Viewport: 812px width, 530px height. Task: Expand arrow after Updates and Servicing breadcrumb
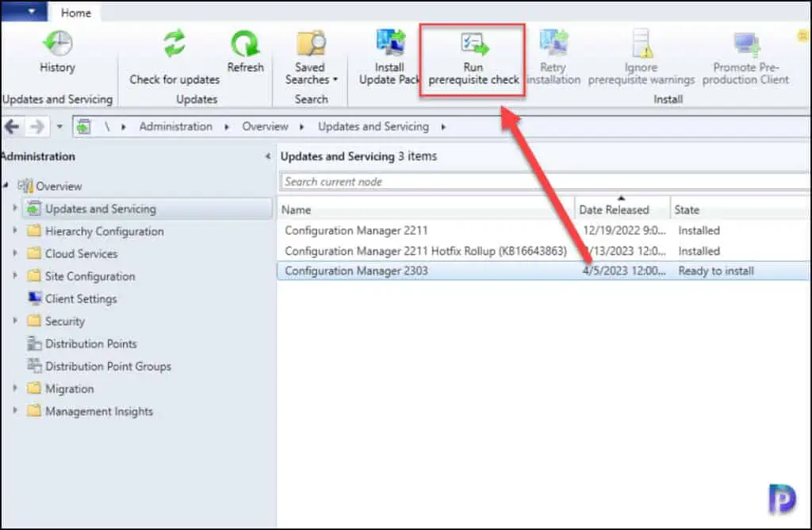click(443, 127)
